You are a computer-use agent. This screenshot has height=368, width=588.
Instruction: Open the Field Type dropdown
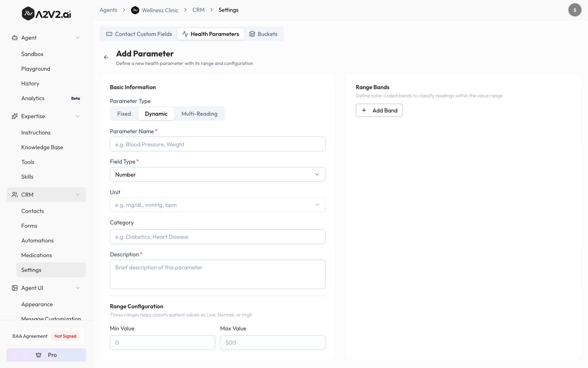218,175
